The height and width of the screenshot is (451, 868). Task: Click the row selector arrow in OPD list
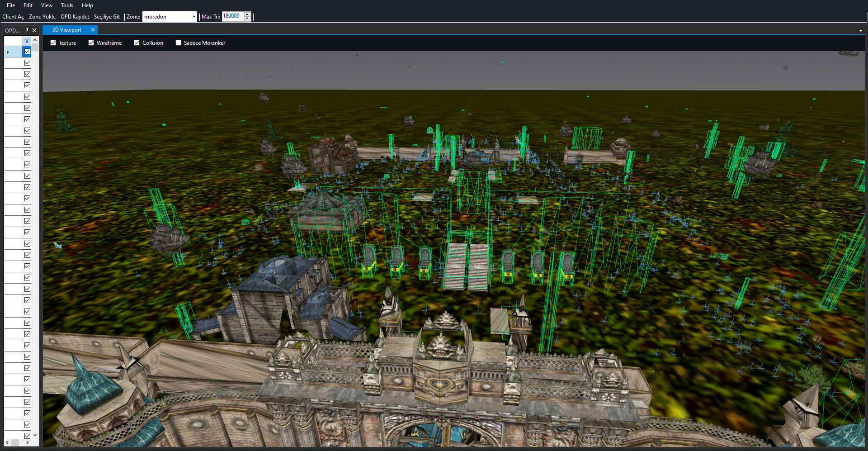[x=8, y=52]
